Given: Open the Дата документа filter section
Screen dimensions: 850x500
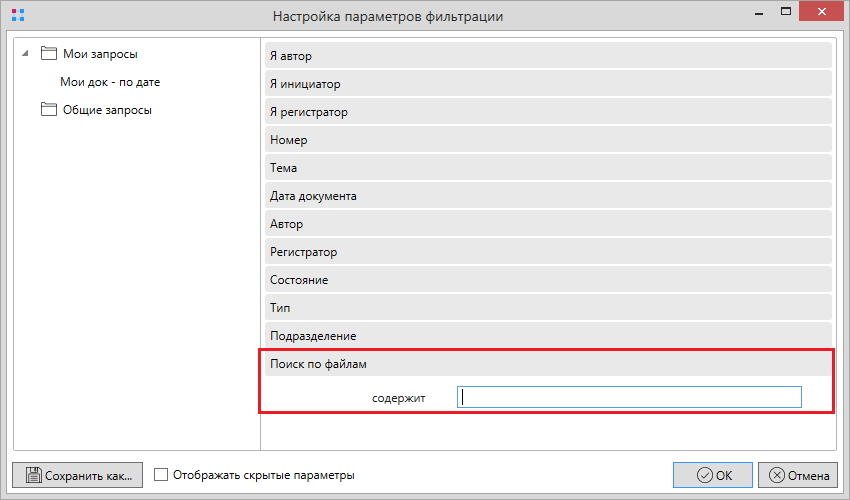Looking at the screenshot, I should click(548, 196).
